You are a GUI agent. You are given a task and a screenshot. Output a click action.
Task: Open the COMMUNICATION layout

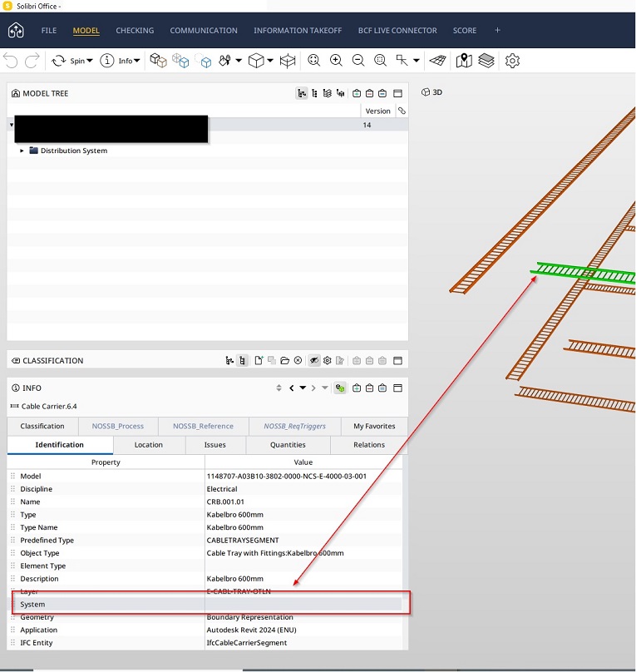(204, 31)
